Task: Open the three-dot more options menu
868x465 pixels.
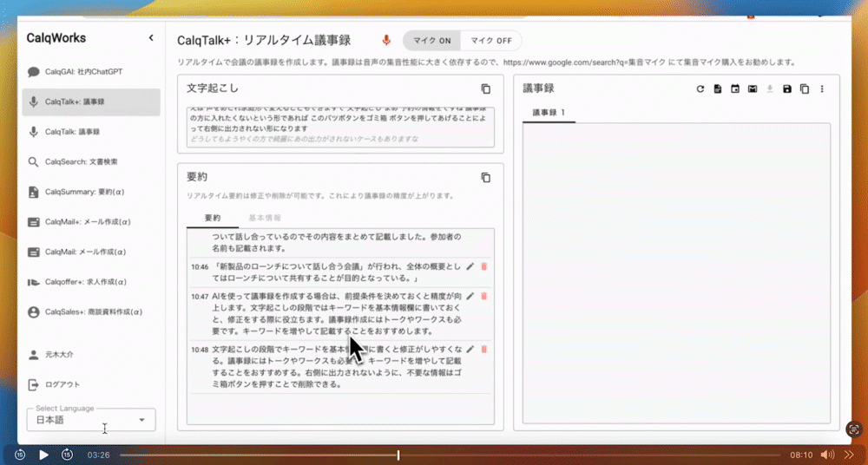Action: pyautogui.click(x=822, y=88)
